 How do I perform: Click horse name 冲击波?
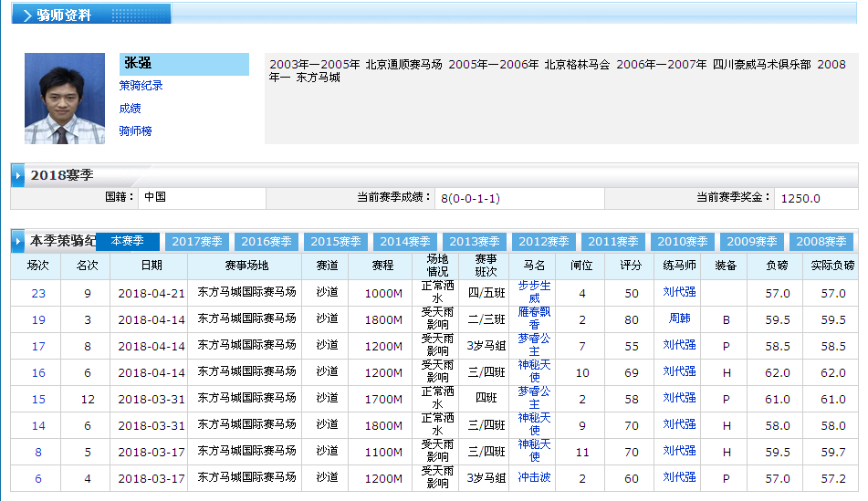(x=535, y=477)
